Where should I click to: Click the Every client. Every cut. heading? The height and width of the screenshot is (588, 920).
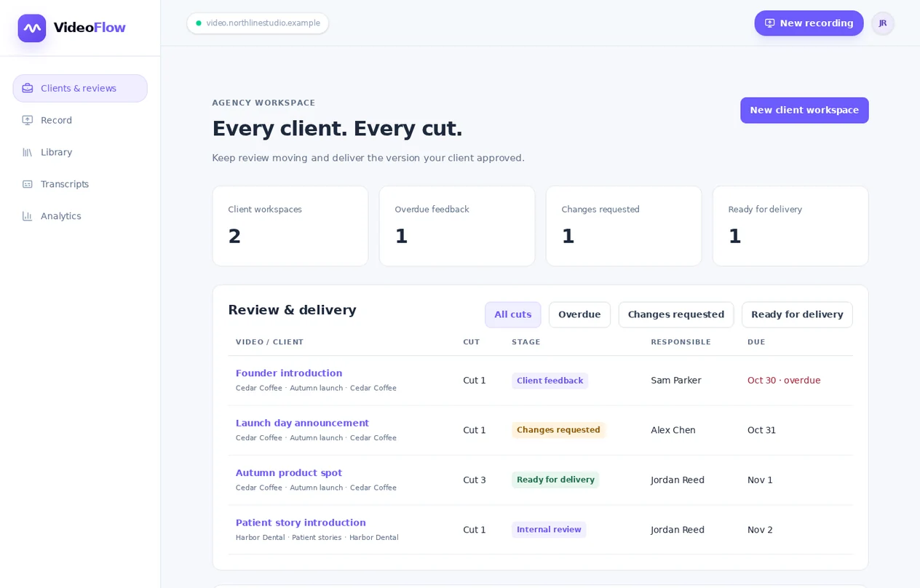(338, 129)
